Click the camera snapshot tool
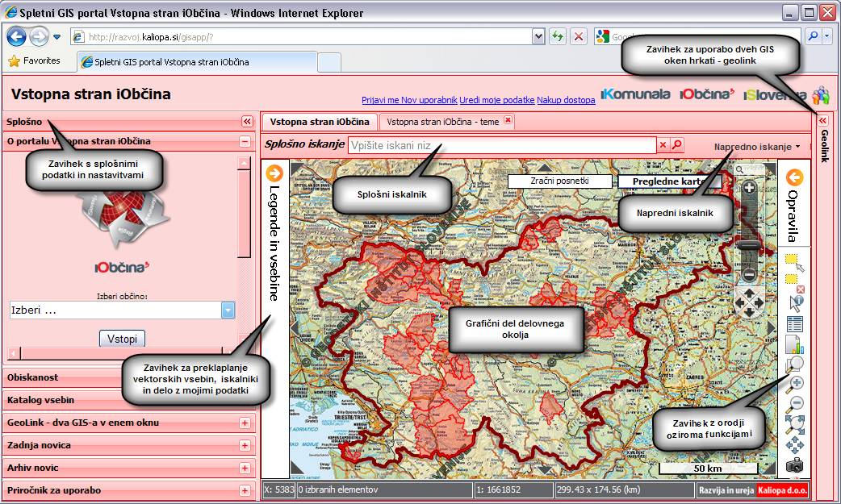This screenshot has width=841, height=504. pos(795,465)
